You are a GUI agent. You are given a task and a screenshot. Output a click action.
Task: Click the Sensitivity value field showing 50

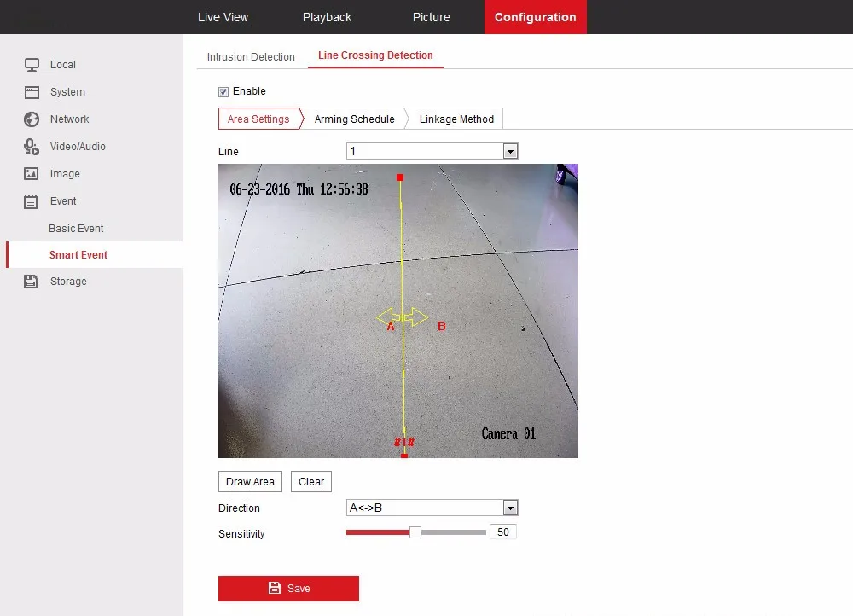pyautogui.click(x=502, y=532)
